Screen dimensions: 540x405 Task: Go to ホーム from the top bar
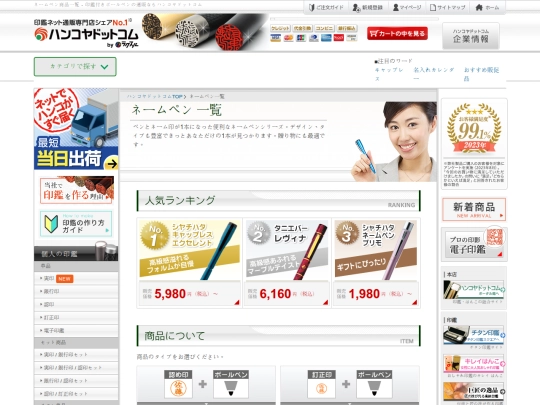[x=487, y=7]
